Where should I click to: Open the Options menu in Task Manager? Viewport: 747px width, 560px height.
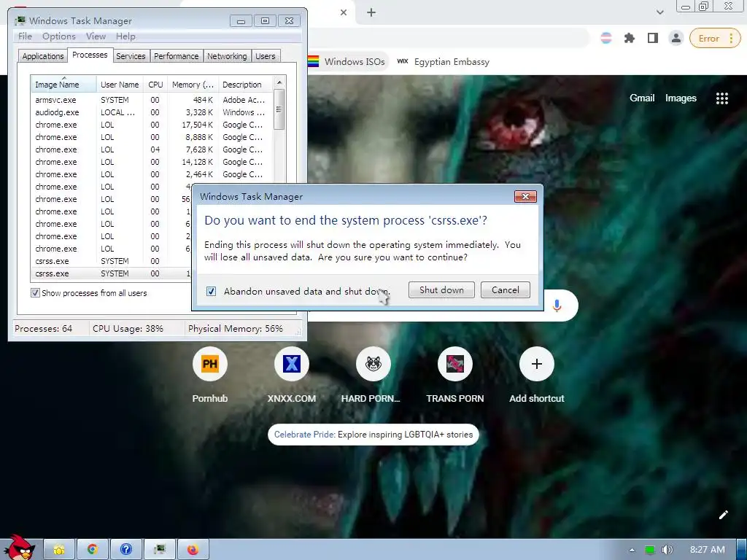(58, 36)
